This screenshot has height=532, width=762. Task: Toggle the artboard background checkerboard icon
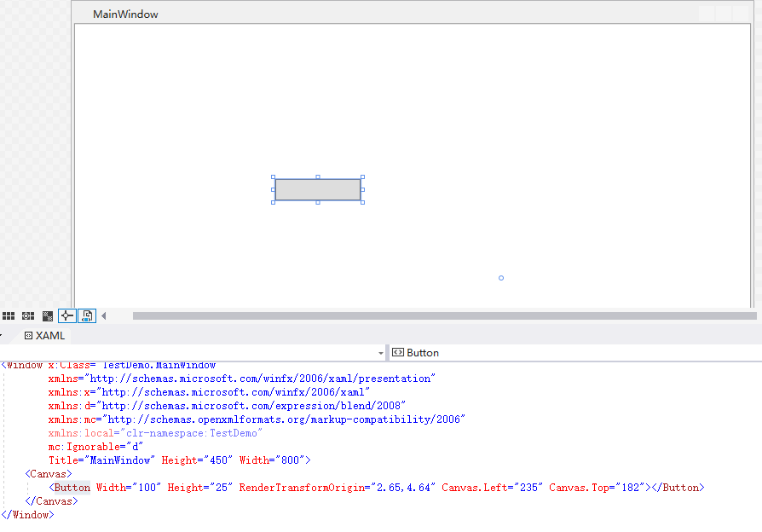pyautogui.click(x=48, y=316)
